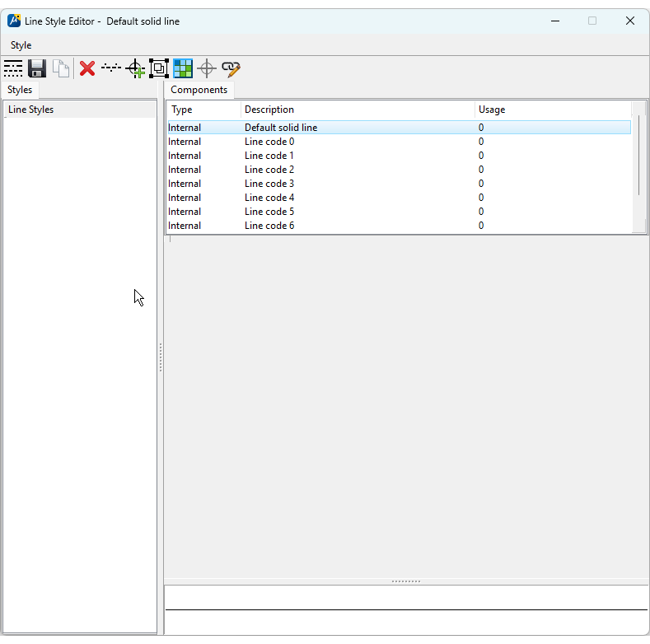Image resolution: width=650 pixels, height=644 pixels.
Task: Select the 'Line code 2' row
Action: click(x=400, y=170)
